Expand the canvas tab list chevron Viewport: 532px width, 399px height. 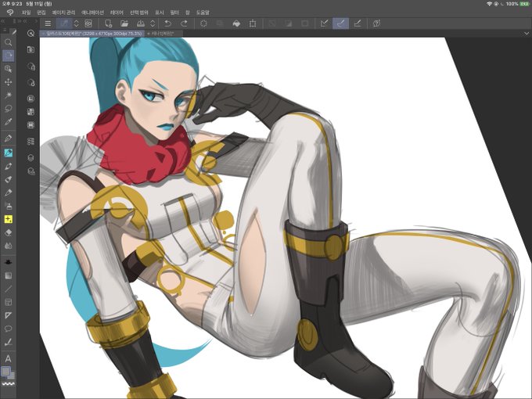click(x=527, y=33)
